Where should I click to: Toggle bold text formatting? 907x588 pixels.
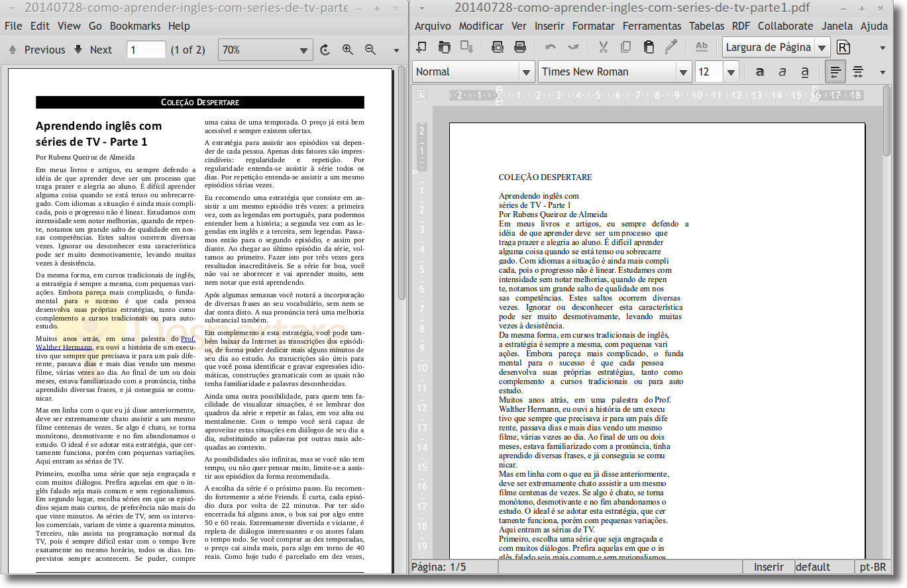760,72
